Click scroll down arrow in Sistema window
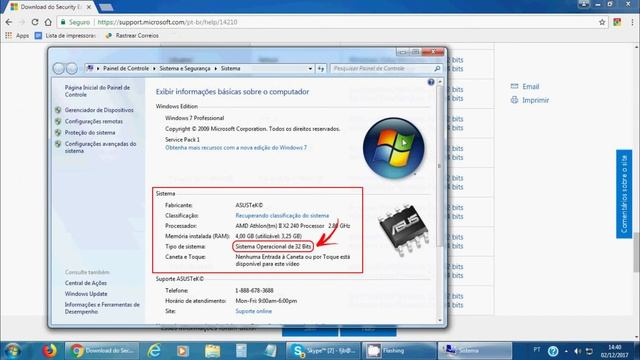640x360 pixels. 440,320
